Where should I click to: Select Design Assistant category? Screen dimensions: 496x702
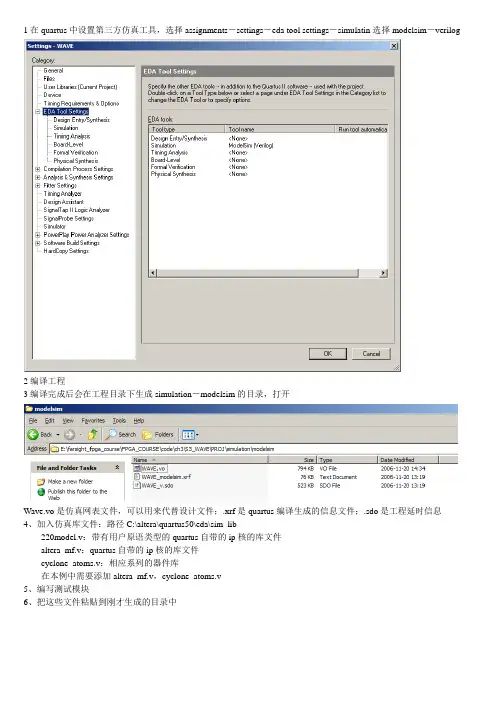[x=64, y=202]
